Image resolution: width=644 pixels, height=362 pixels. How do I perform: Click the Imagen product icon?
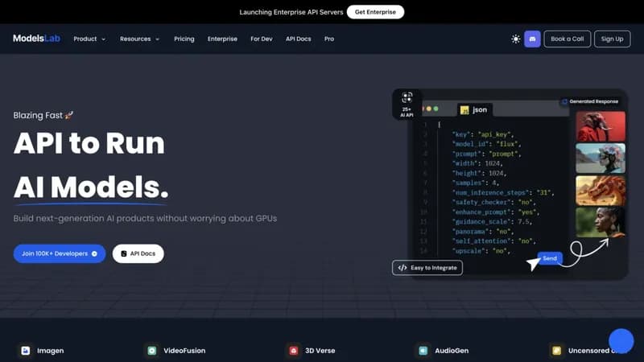(26, 351)
